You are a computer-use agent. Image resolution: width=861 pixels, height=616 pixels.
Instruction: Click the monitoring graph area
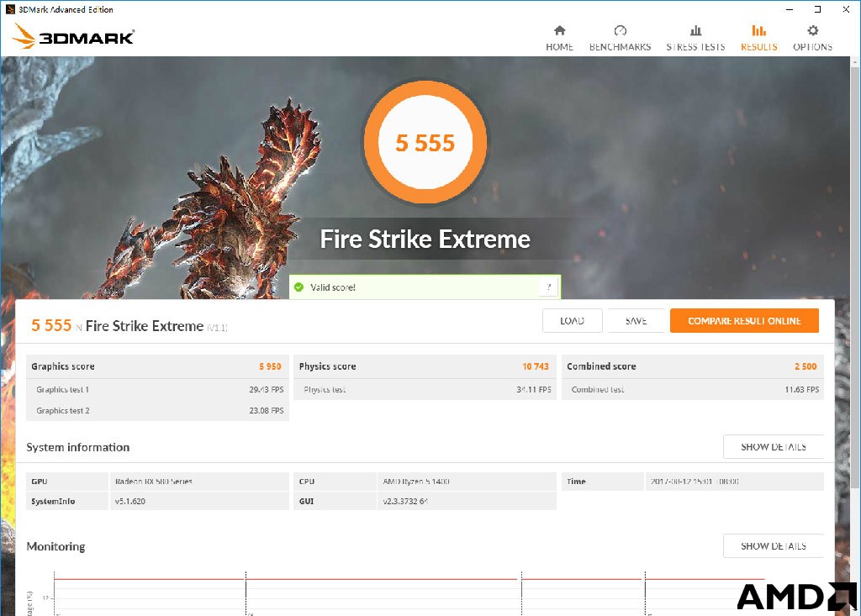click(x=409, y=593)
